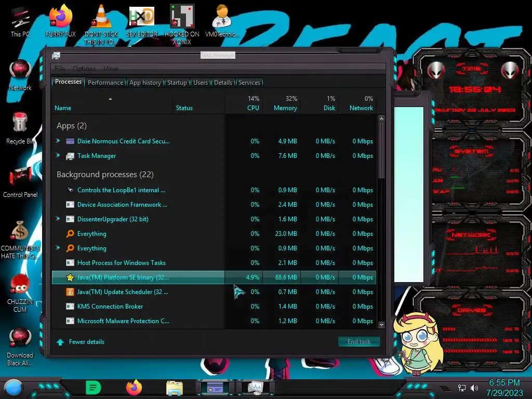Sort processes by Memory column

click(282, 104)
